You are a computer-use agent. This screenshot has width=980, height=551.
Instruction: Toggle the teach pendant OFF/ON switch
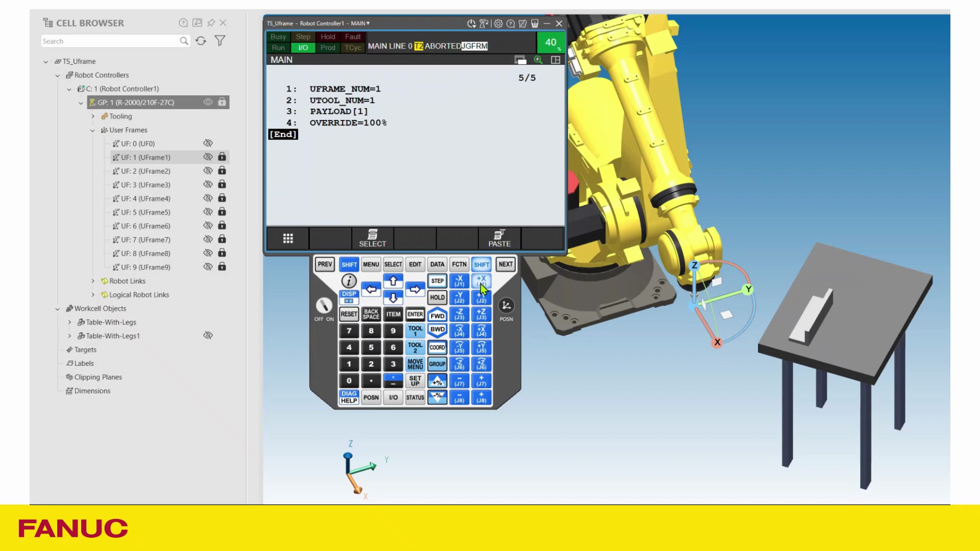[x=324, y=306]
